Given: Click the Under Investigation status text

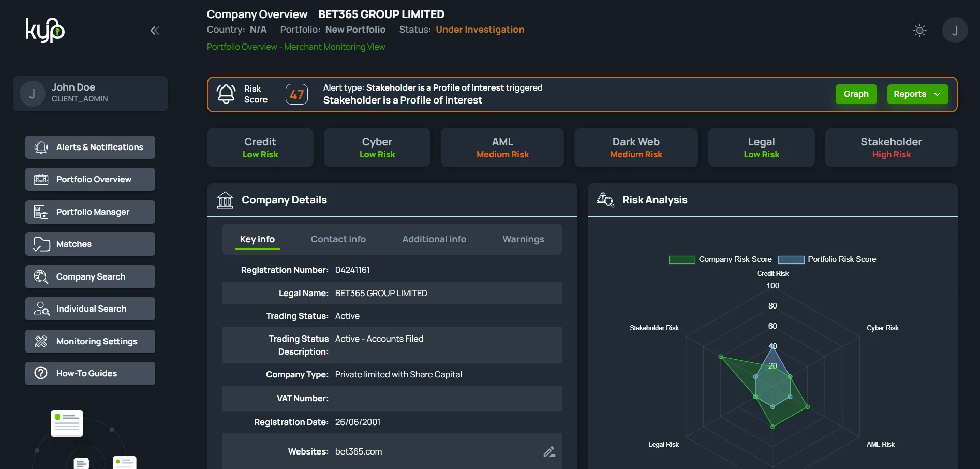Looking at the screenshot, I should 480,30.
